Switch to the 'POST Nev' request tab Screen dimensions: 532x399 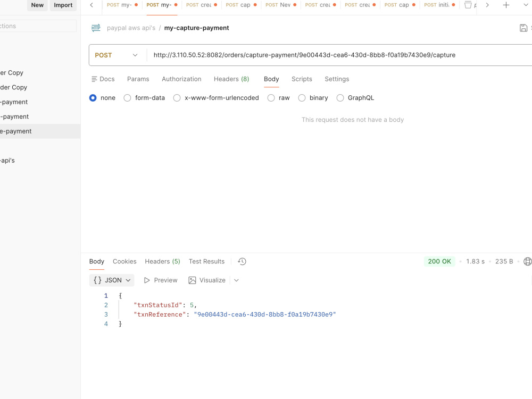(x=280, y=5)
